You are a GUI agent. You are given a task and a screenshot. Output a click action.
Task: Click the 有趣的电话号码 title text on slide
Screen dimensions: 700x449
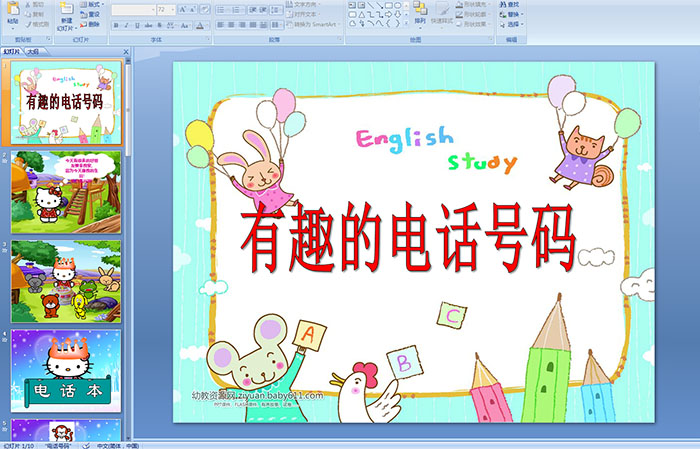pos(407,237)
